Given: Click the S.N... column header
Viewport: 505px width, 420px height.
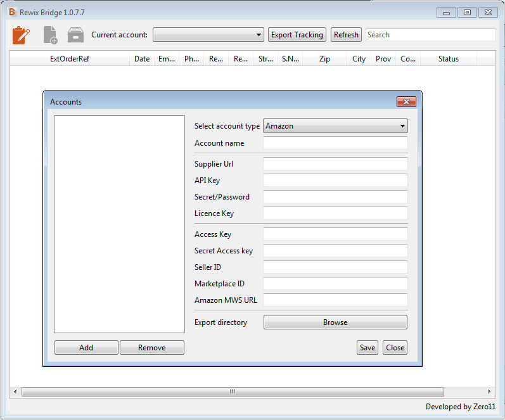Looking at the screenshot, I should (x=290, y=59).
